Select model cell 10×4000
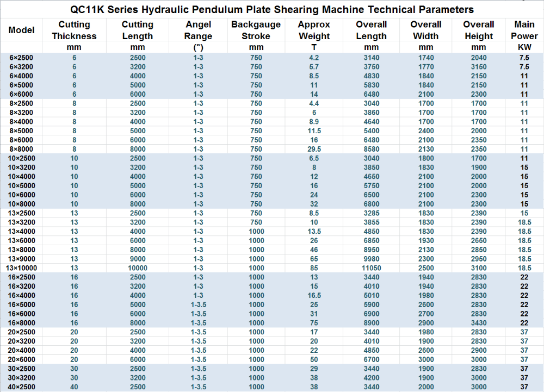 21,176
